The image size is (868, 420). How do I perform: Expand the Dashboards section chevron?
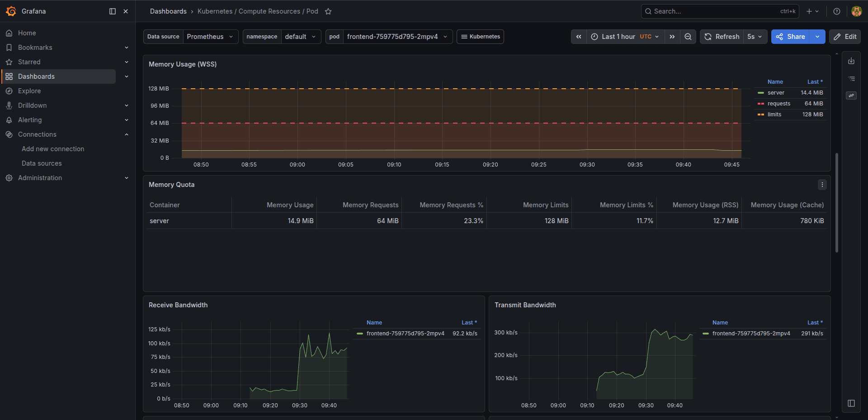pyautogui.click(x=127, y=76)
